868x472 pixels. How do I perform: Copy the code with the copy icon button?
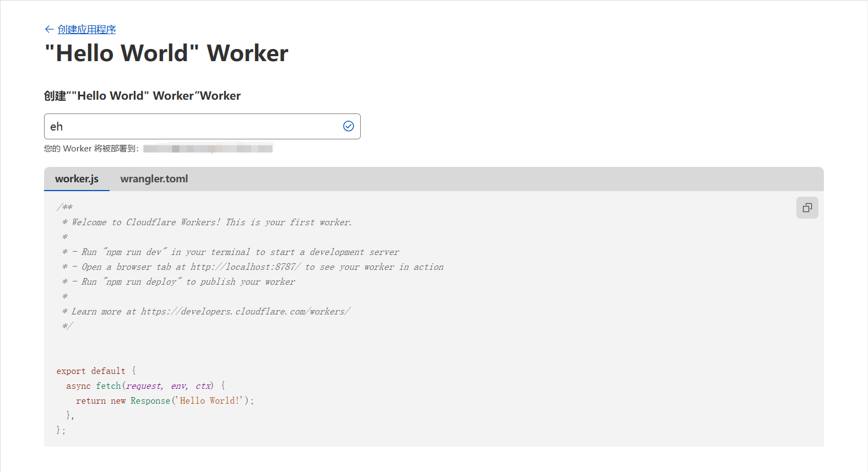tap(807, 208)
